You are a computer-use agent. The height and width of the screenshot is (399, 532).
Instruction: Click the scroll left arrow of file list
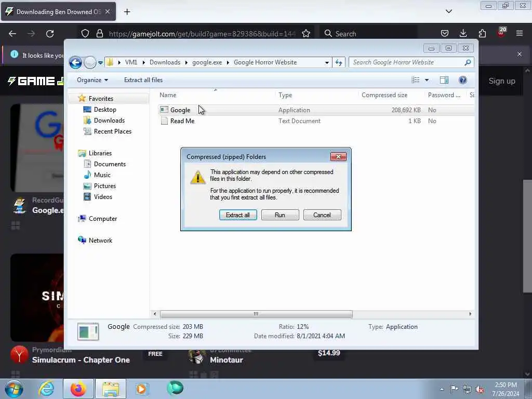coord(155,314)
